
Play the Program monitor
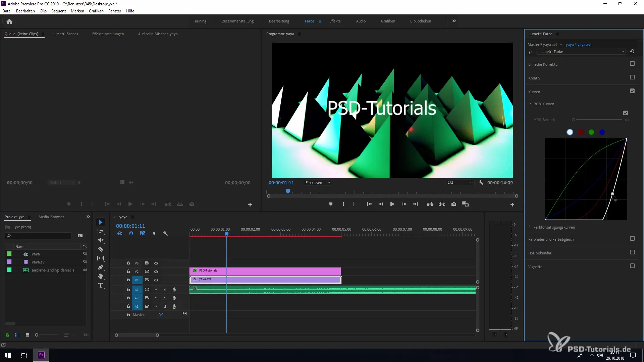[x=392, y=204]
